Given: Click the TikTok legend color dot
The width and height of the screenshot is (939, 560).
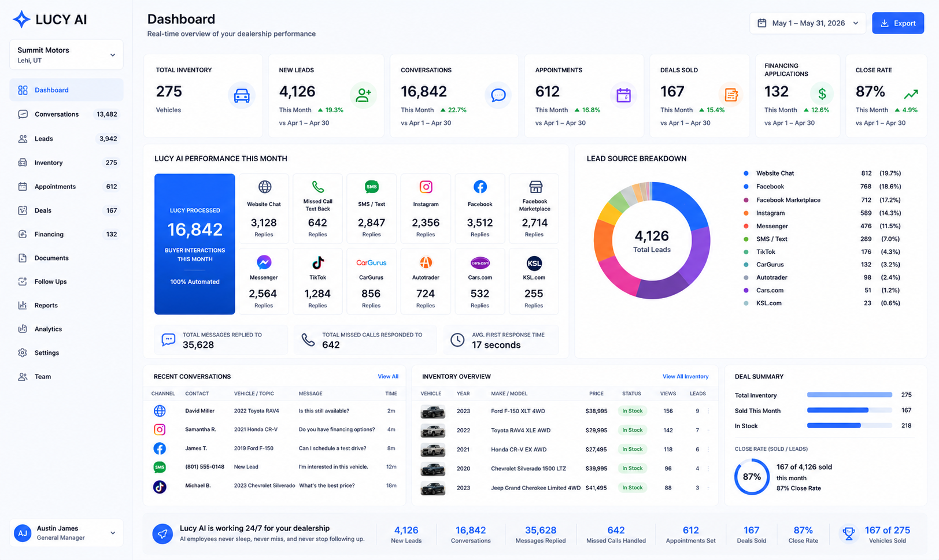Looking at the screenshot, I should pos(746,252).
